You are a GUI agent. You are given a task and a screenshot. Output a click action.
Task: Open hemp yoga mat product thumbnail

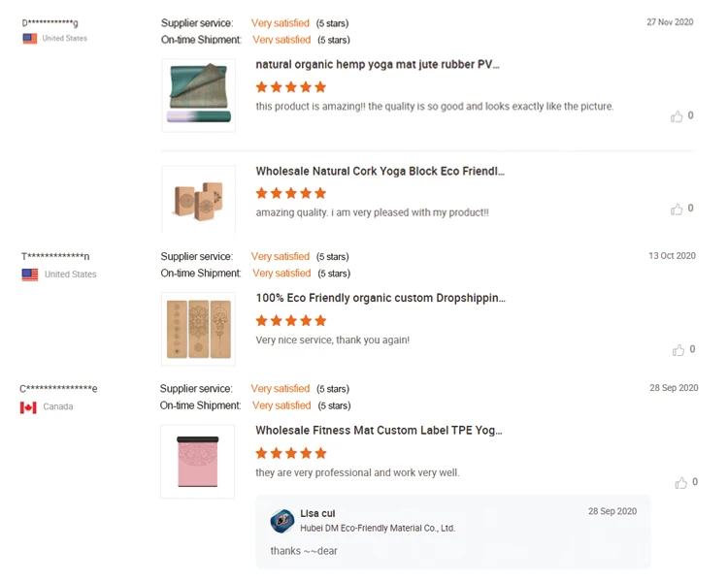198,95
